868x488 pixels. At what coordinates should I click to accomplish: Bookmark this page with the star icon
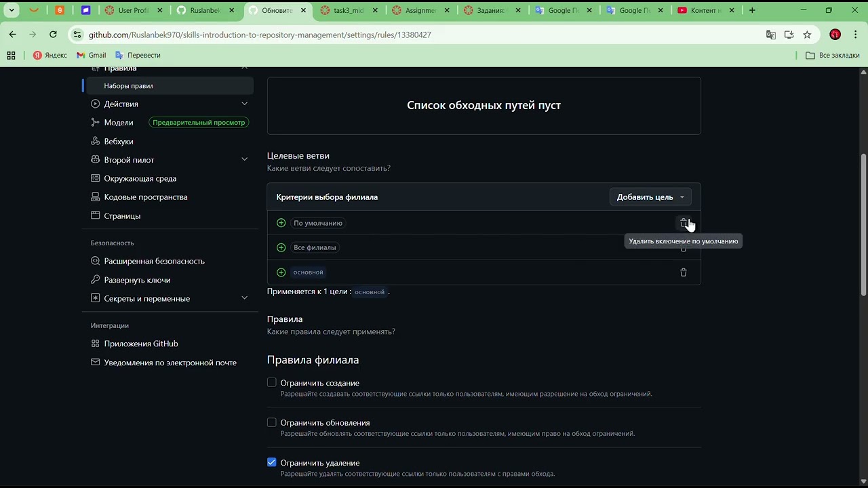[x=807, y=35]
